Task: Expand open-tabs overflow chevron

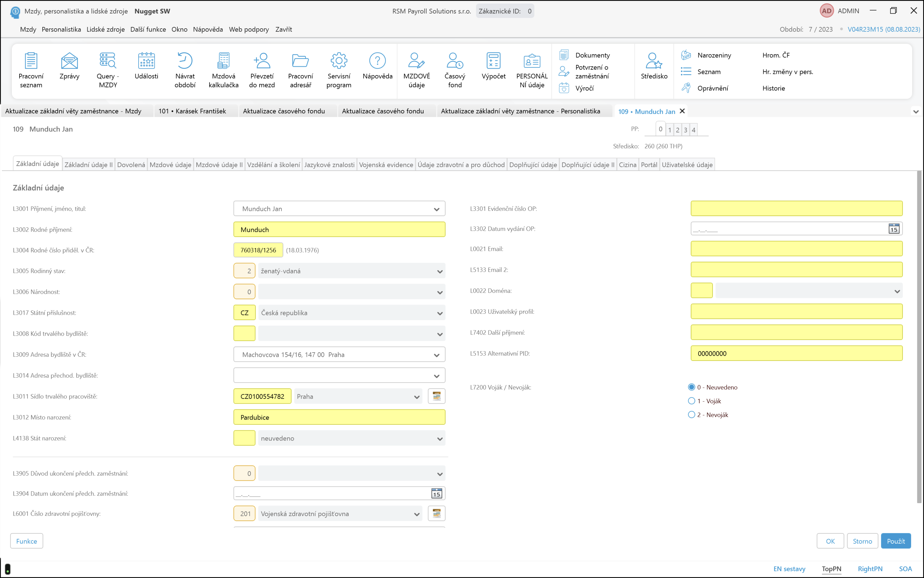Action: click(916, 112)
